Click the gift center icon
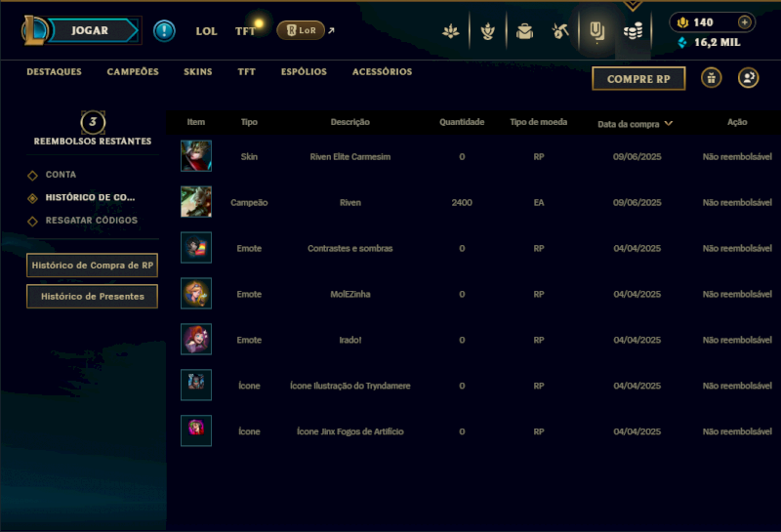The width and height of the screenshot is (781, 532). click(712, 78)
